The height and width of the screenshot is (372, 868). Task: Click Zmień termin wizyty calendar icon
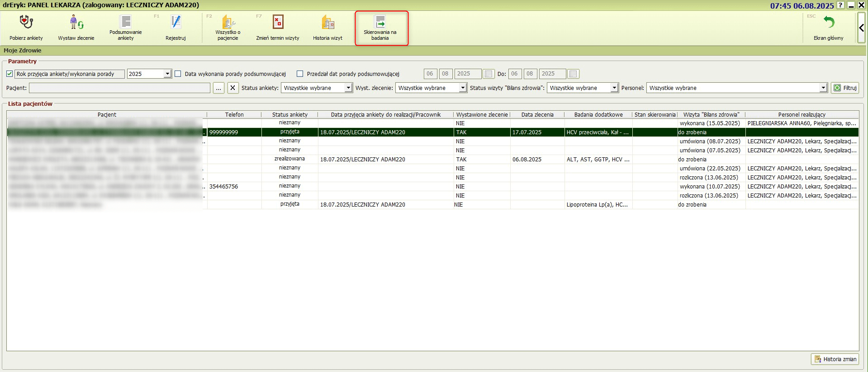click(x=278, y=22)
